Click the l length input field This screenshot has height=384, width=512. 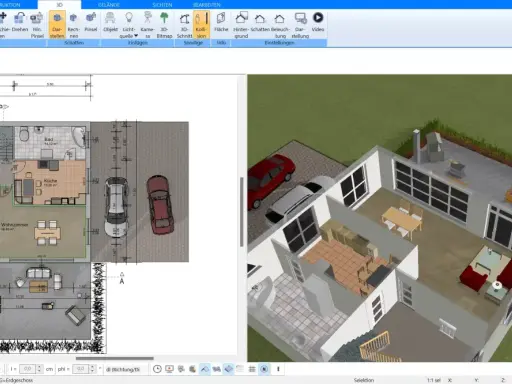[x=28, y=369]
